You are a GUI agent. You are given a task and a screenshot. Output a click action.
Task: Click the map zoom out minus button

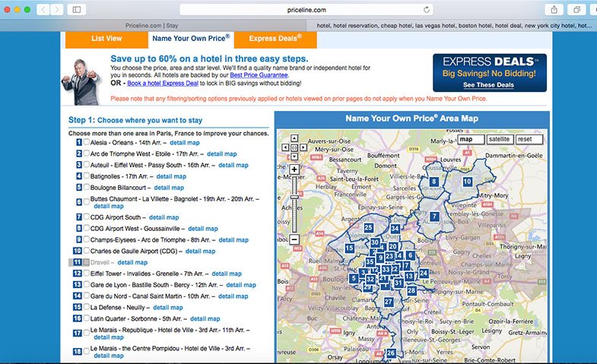coord(294,239)
